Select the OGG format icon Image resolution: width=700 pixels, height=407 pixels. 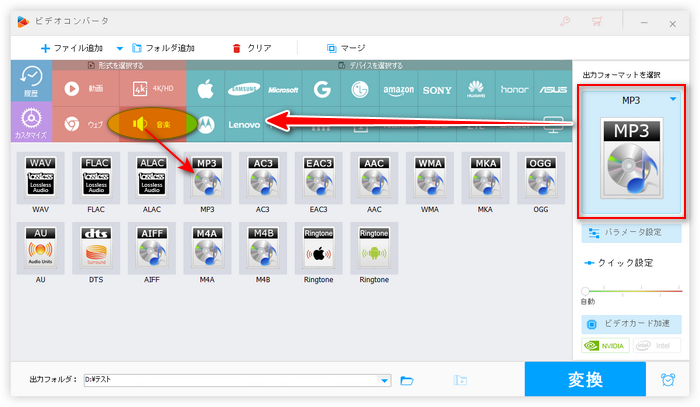[x=540, y=180]
